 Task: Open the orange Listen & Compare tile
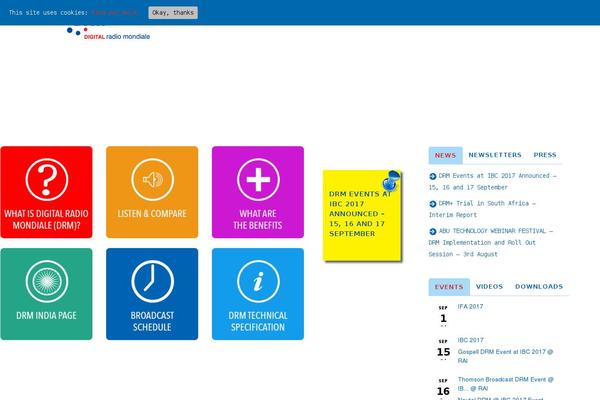152,192
